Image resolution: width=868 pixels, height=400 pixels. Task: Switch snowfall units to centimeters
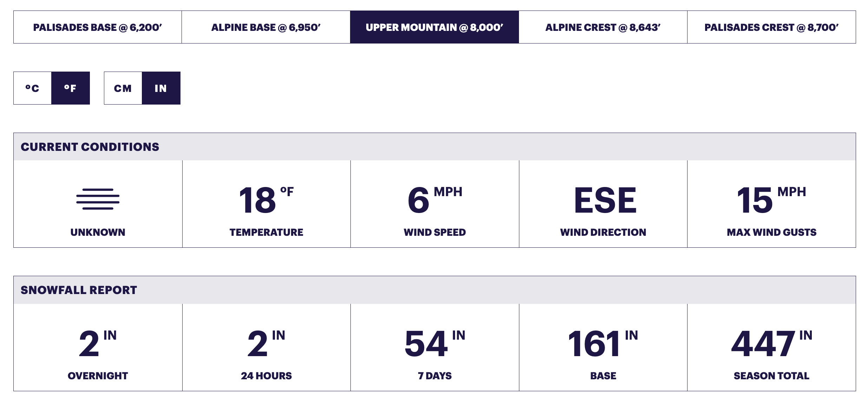click(x=123, y=88)
